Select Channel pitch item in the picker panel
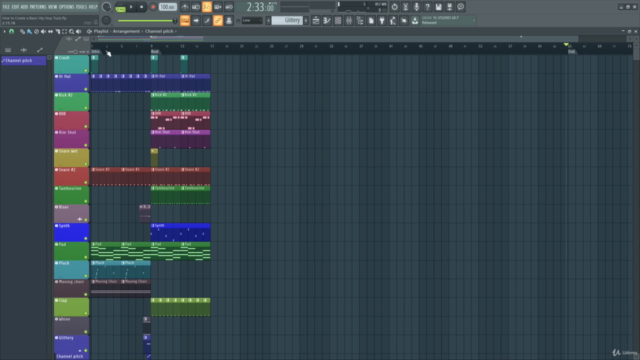 (24, 60)
